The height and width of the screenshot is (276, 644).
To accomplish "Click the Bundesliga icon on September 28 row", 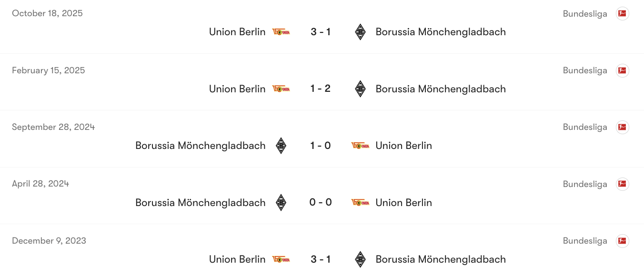I will click(x=623, y=127).
